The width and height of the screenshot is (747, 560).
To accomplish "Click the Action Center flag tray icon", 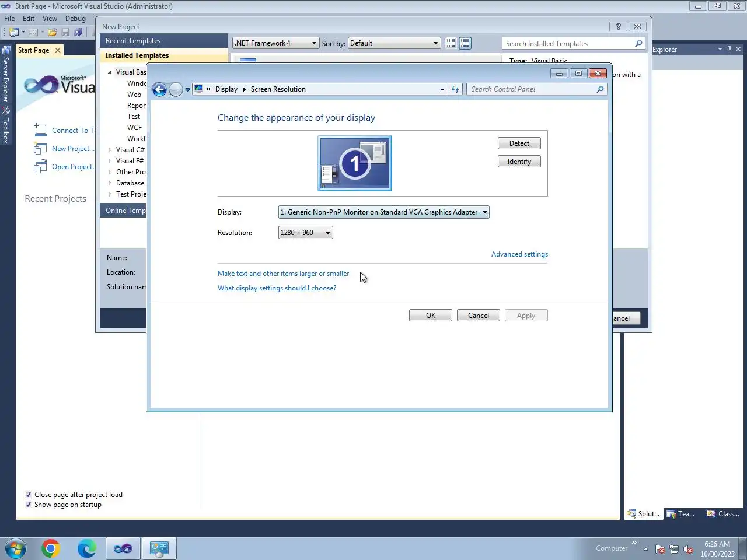I will coord(660,549).
